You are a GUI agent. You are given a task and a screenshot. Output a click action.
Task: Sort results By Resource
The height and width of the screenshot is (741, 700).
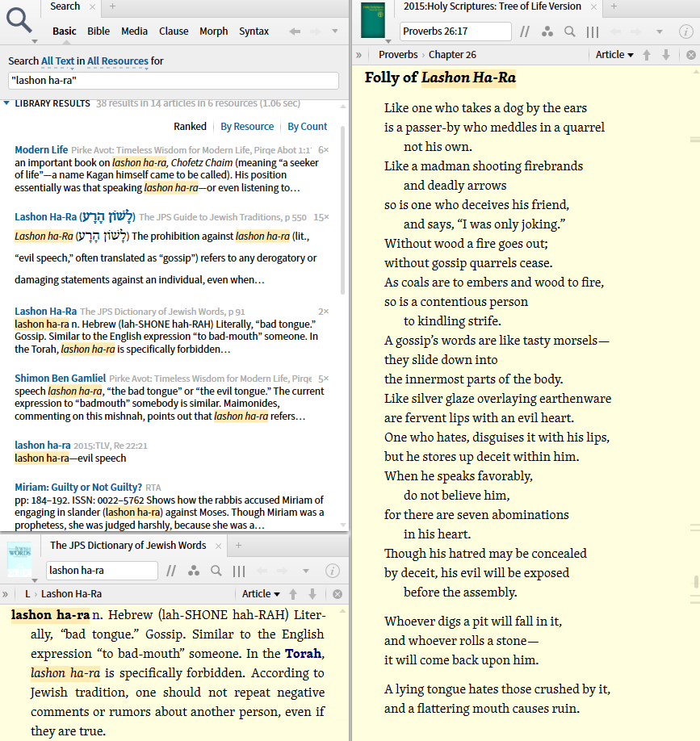point(247,127)
